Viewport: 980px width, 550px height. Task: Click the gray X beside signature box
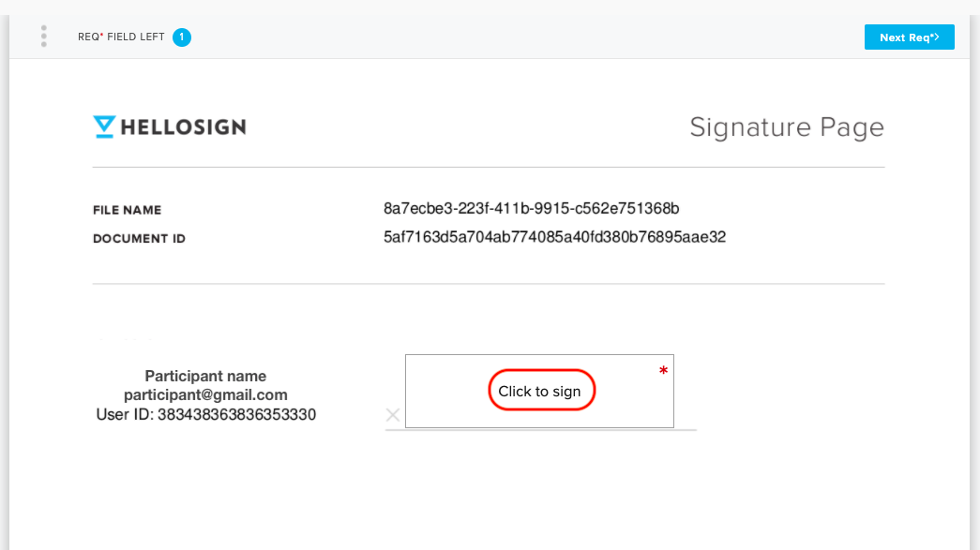pos(393,414)
